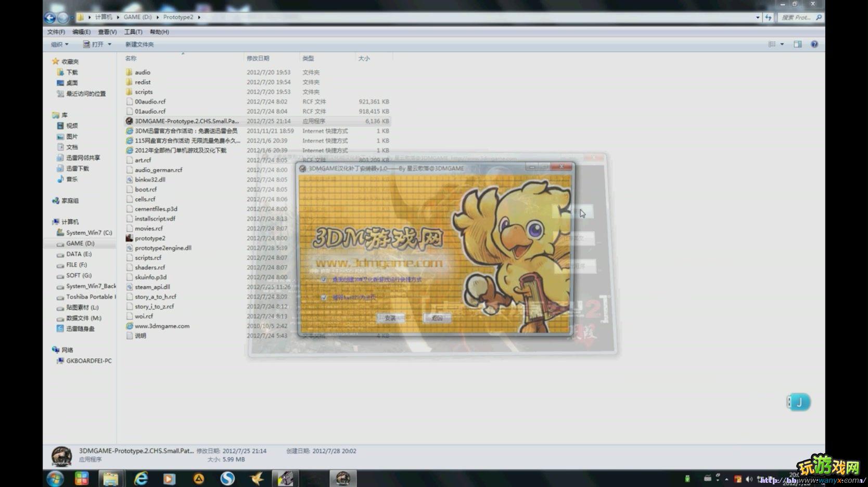Click the Windows Start orb
The height and width of the screenshot is (487, 868).
55,479
